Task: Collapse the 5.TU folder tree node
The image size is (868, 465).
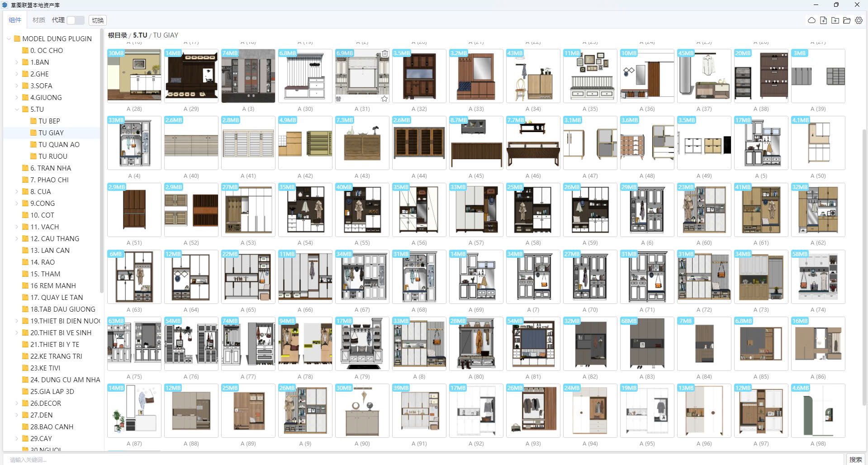Action: [x=17, y=109]
